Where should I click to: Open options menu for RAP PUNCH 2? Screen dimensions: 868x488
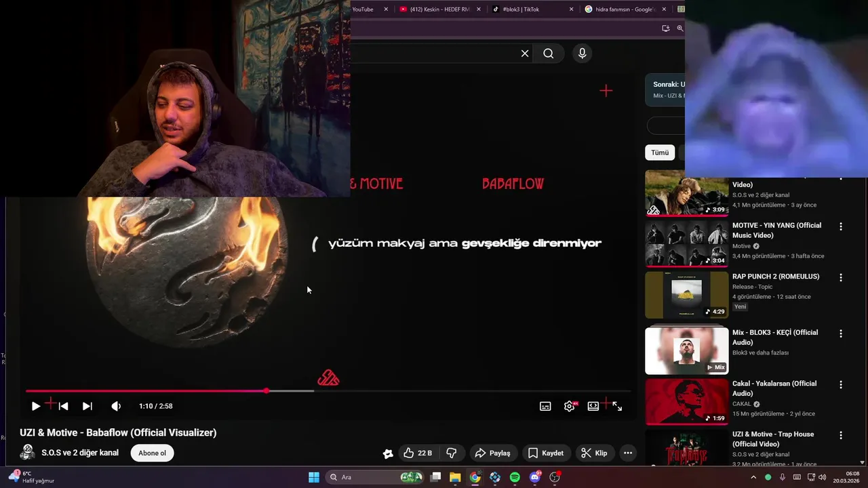[x=841, y=278]
